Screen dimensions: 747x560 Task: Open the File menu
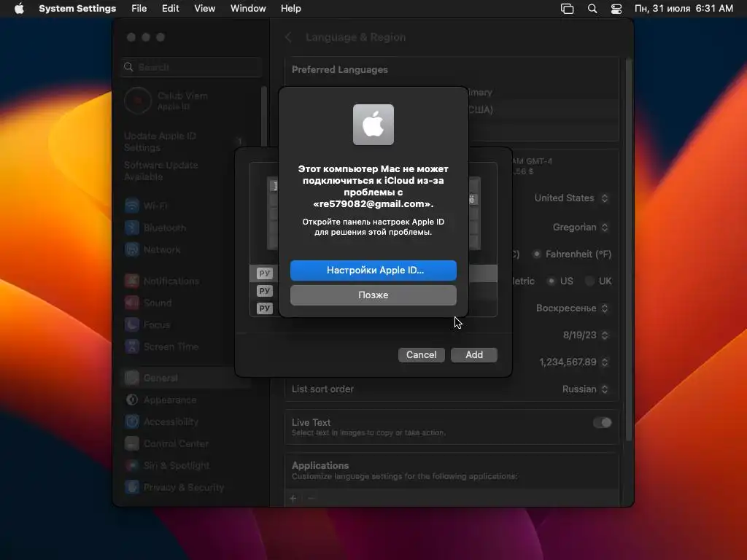[139, 9]
